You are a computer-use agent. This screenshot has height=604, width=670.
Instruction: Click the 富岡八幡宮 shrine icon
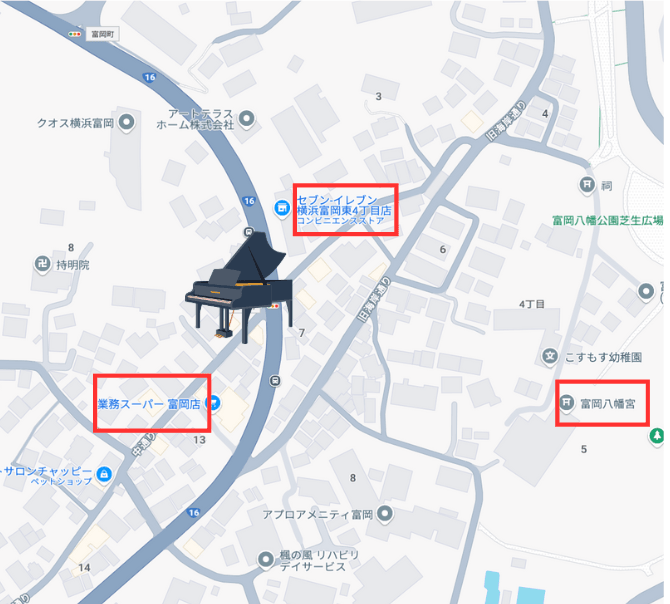tap(567, 402)
